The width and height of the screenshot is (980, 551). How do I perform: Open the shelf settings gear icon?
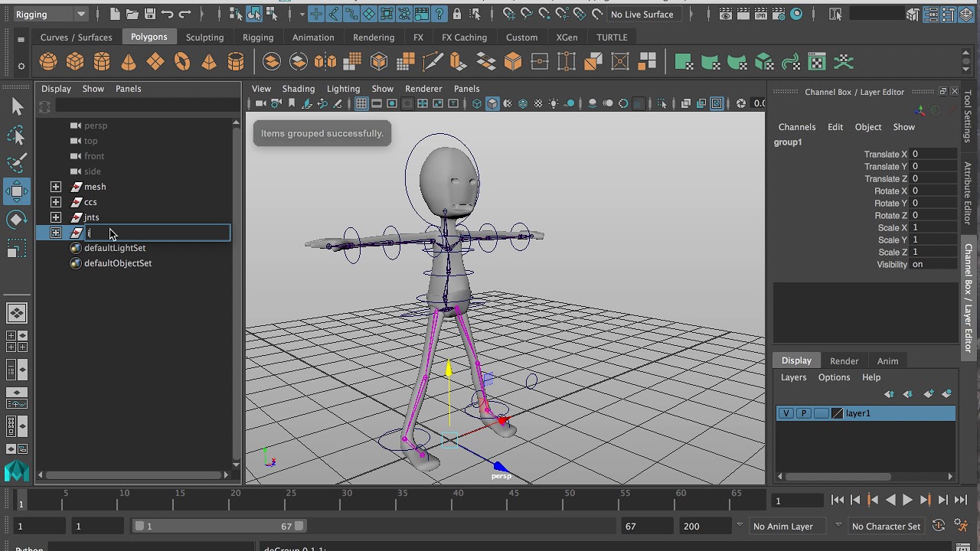pyautogui.click(x=21, y=66)
